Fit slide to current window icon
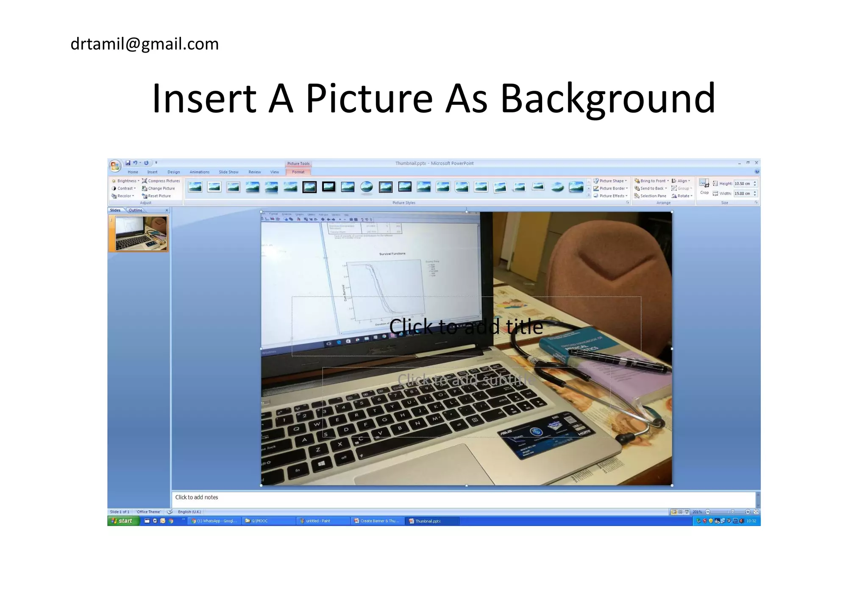The image size is (868, 614). (756, 512)
